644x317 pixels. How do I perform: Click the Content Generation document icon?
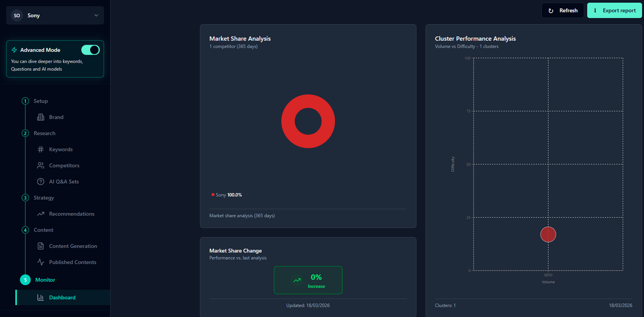pyautogui.click(x=40, y=246)
